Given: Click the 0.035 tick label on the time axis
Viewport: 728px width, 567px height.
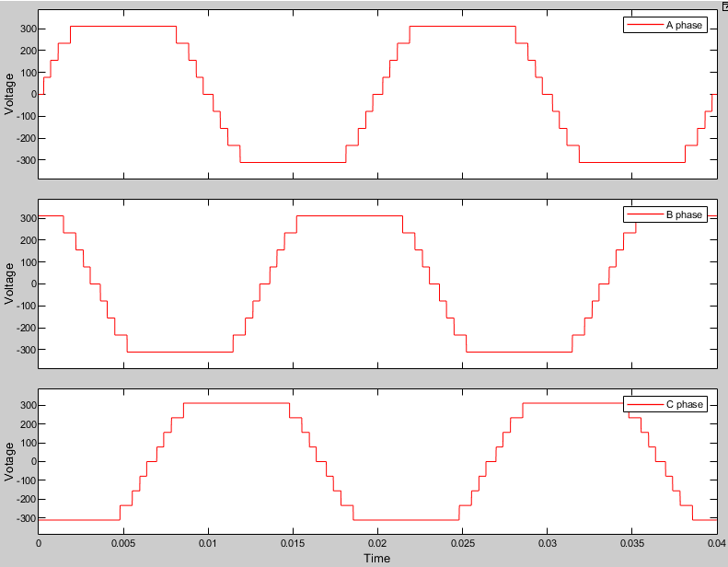Looking at the screenshot, I should tap(632, 543).
